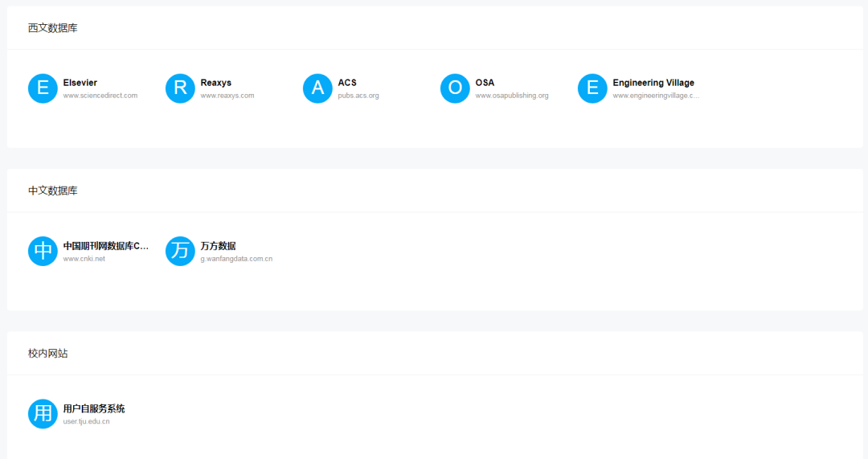The image size is (868, 459).
Task: Open the 万方数据 title link
Action: pyautogui.click(x=218, y=246)
